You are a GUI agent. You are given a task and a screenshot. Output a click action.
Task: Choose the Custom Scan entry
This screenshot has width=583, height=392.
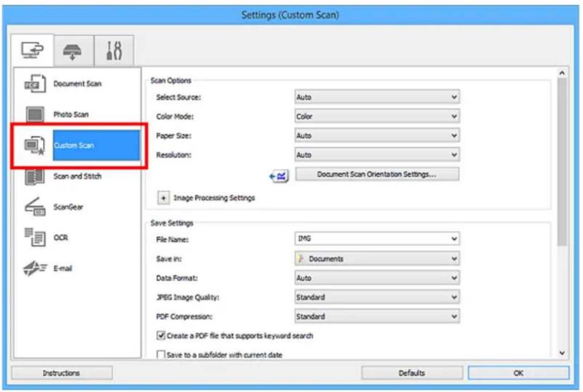pos(96,145)
